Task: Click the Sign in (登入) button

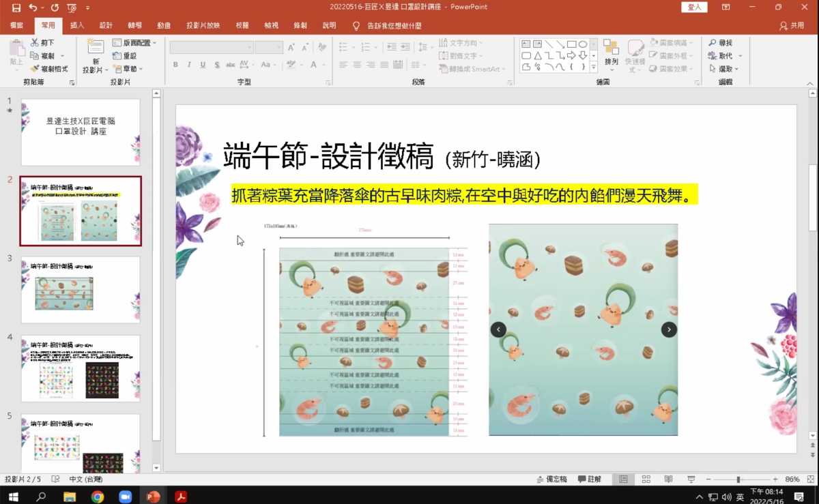Action: (x=694, y=7)
